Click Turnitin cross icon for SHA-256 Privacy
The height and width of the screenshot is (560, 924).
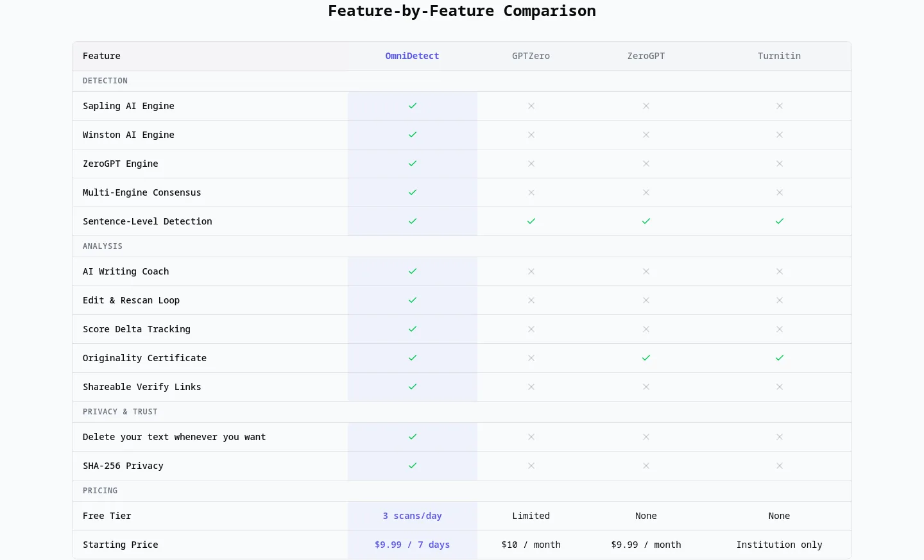(780, 466)
